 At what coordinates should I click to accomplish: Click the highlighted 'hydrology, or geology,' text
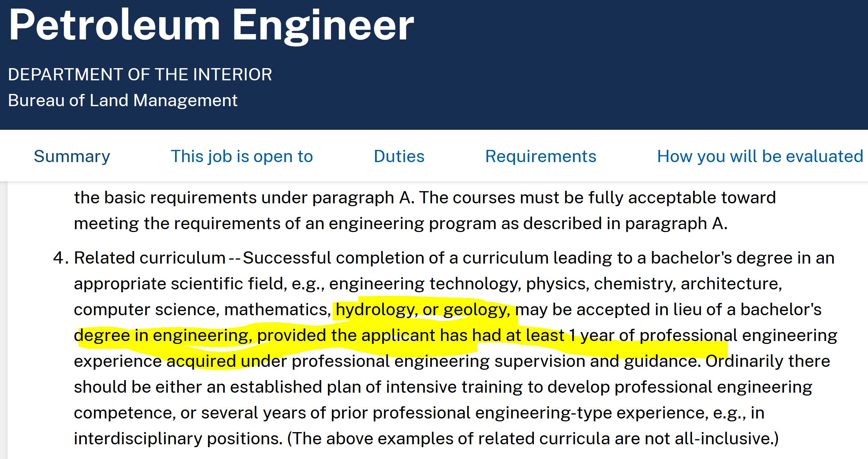pos(423,309)
